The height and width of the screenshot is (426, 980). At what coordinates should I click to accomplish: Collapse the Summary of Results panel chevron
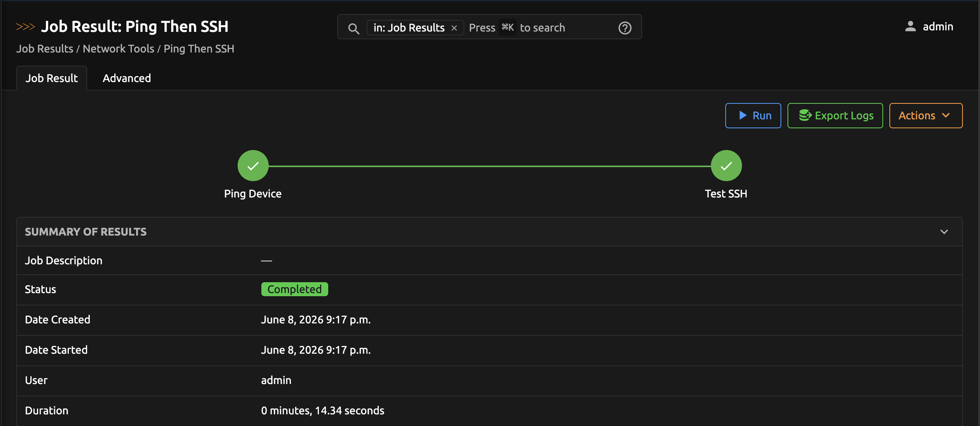pyautogui.click(x=944, y=232)
